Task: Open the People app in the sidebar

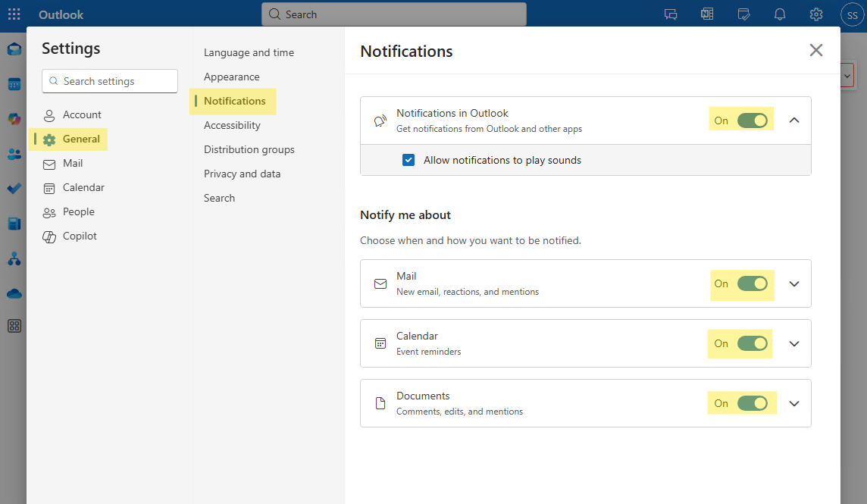Action: [x=14, y=154]
